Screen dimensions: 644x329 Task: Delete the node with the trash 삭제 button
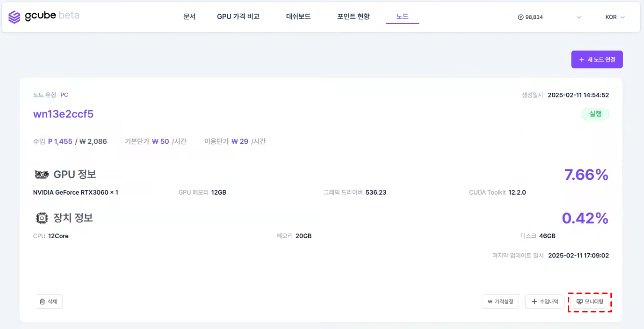(50, 302)
